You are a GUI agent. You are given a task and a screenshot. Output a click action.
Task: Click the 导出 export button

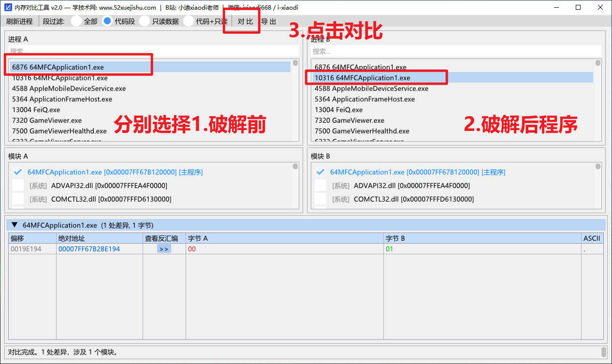[x=269, y=21]
